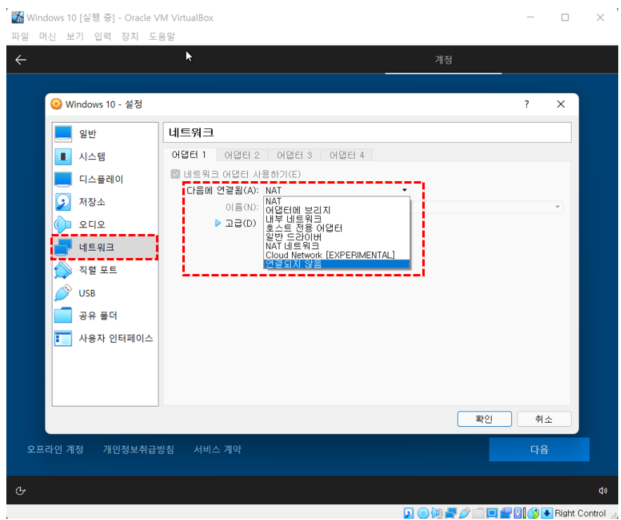Open the 파일 menu

20,37
